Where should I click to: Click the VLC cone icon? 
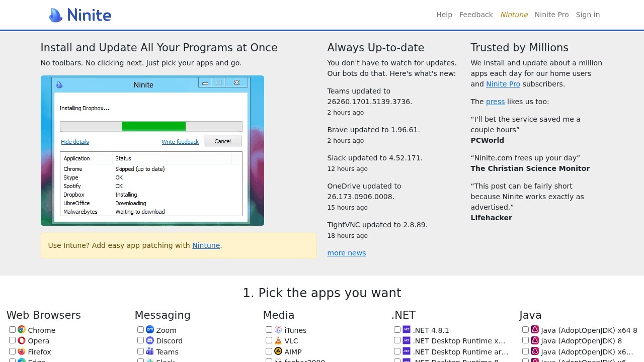(x=278, y=340)
